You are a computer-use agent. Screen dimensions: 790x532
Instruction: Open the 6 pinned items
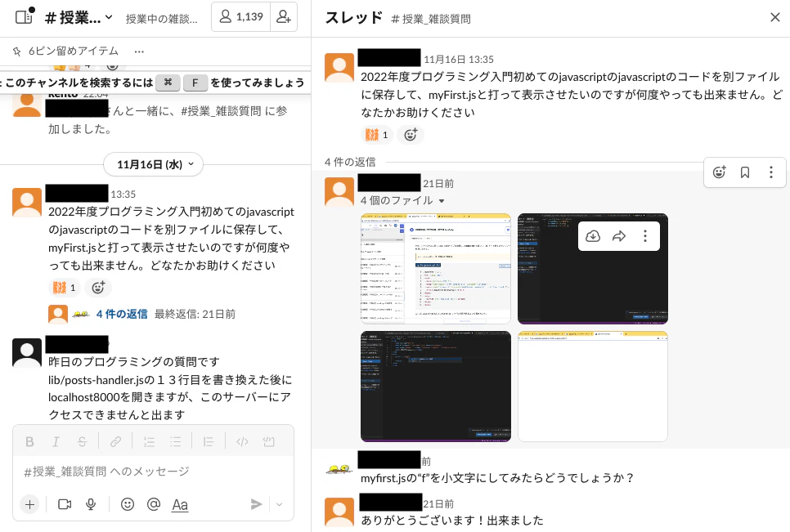tap(65, 51)
